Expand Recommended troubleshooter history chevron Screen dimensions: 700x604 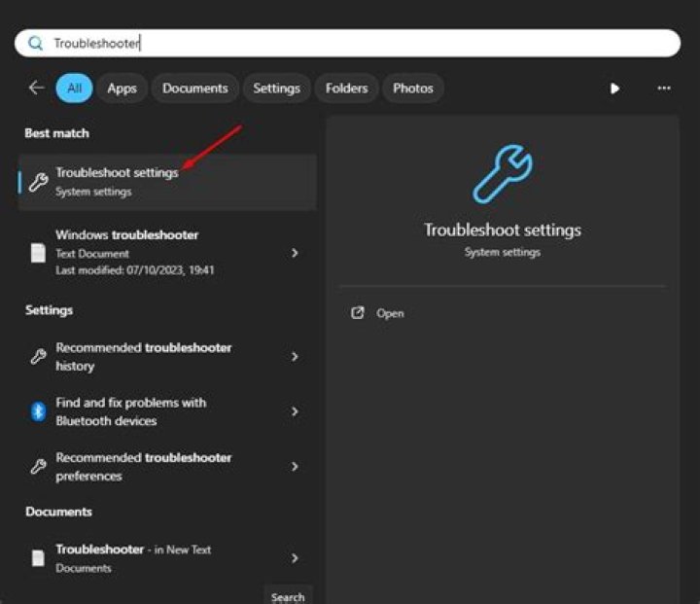295,357
